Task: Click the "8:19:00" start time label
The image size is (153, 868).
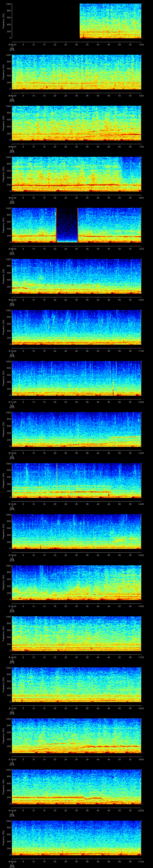Action: (12, 810)
